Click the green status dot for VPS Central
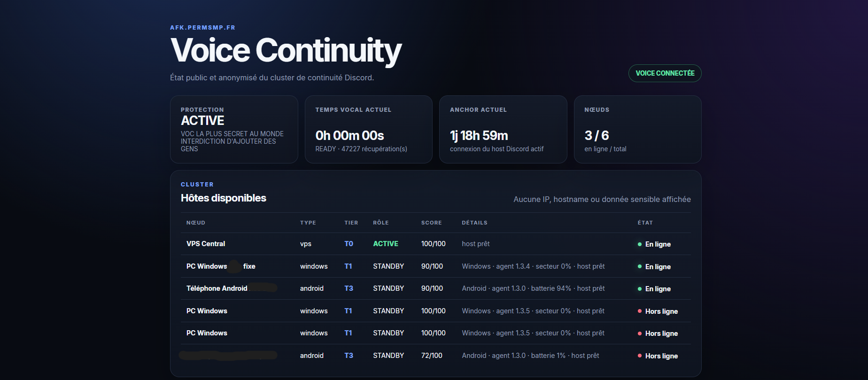Image resolution: width=868 pixels, height=380 pixels. click(x=640, y=244)
